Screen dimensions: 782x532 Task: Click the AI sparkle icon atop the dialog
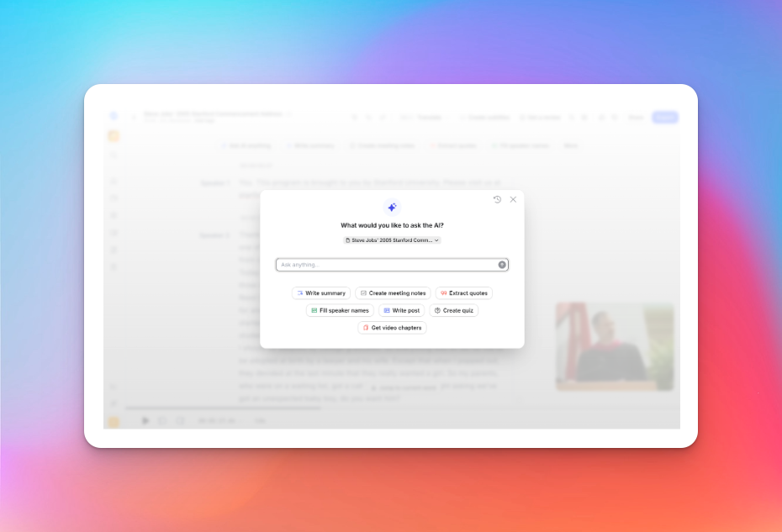393,207
